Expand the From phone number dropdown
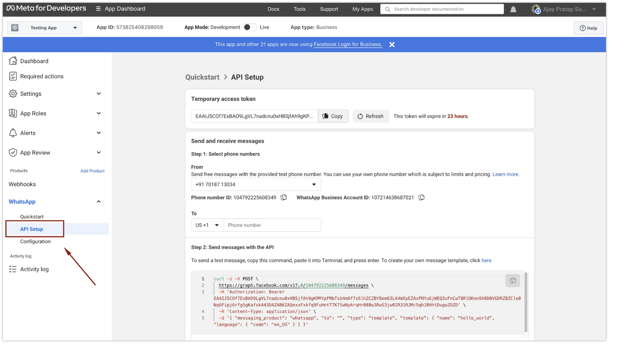The image size is (629, 364). click(313, 184)
